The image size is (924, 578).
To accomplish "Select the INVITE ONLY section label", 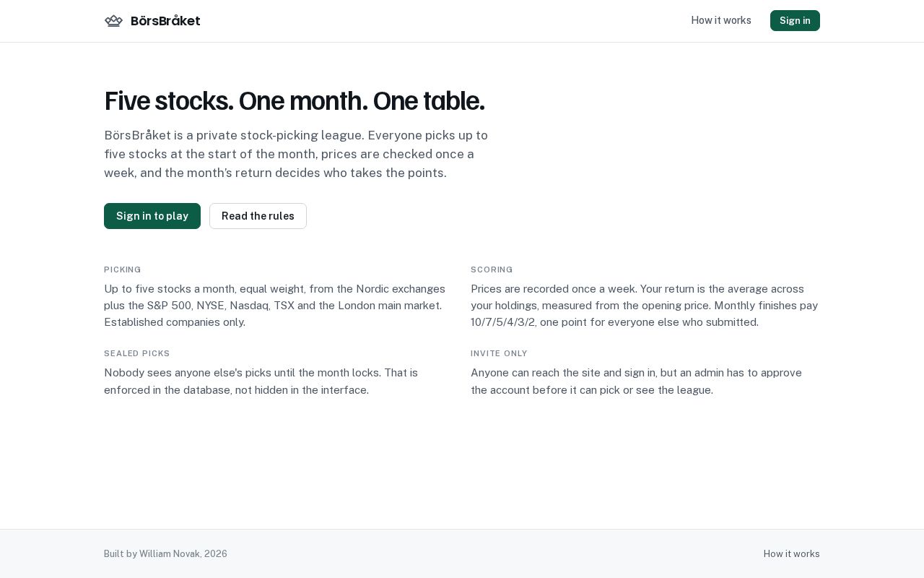I will tap(499, 353).
